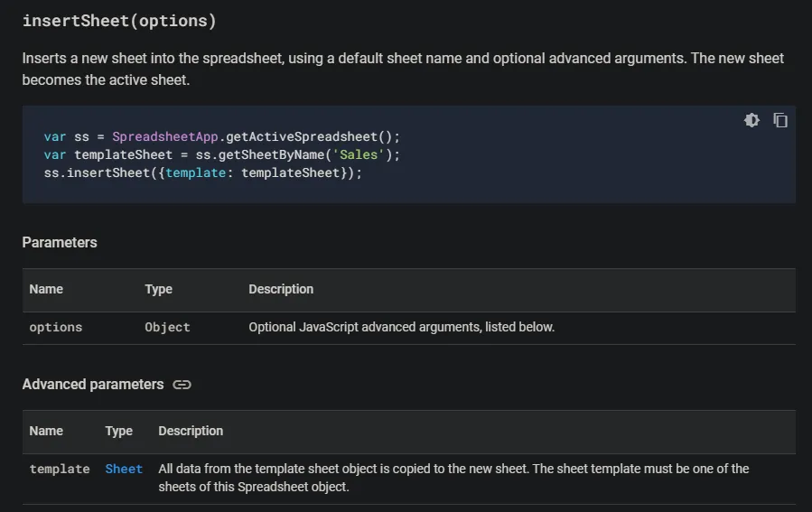The image size is (812, 512).
Task: Click Description header in Advanced parameters table
Action: pos(191,431)
